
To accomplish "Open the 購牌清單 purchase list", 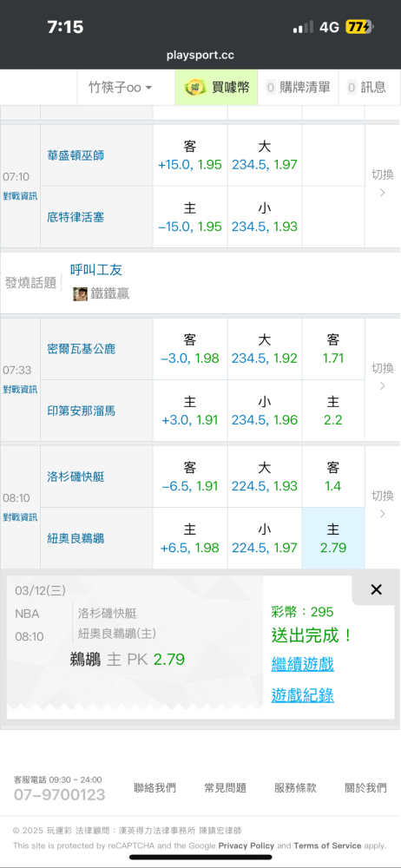I will 298,87.
